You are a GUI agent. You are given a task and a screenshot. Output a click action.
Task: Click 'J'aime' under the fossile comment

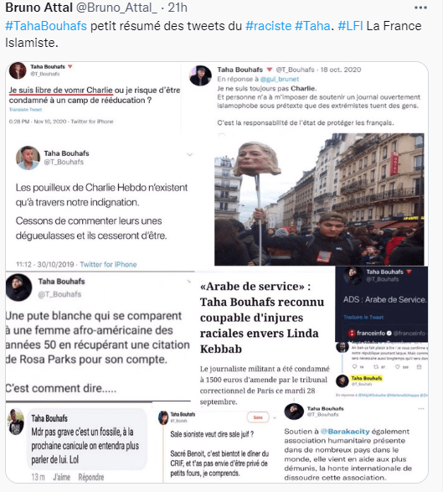[61, 477]
